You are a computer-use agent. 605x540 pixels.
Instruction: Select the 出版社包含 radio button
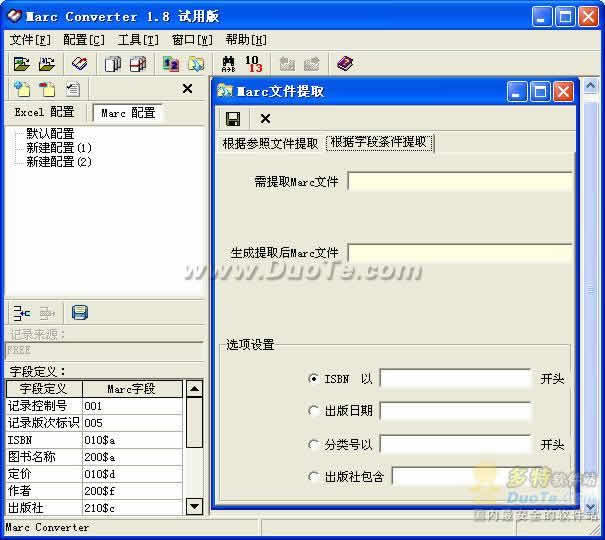[313, 477]
